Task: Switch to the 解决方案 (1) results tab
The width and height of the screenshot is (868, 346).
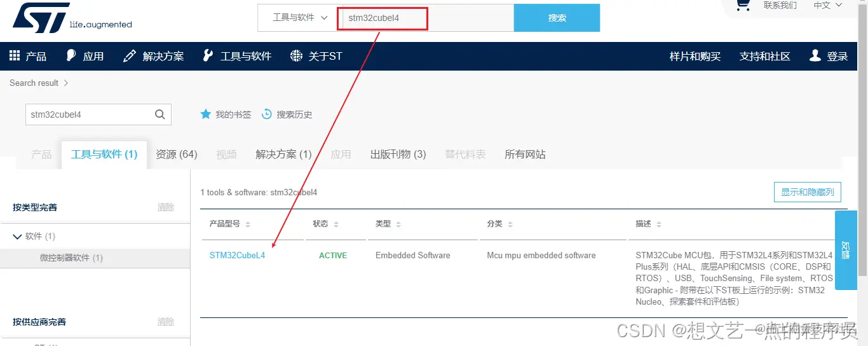Action: coord(283,155)
